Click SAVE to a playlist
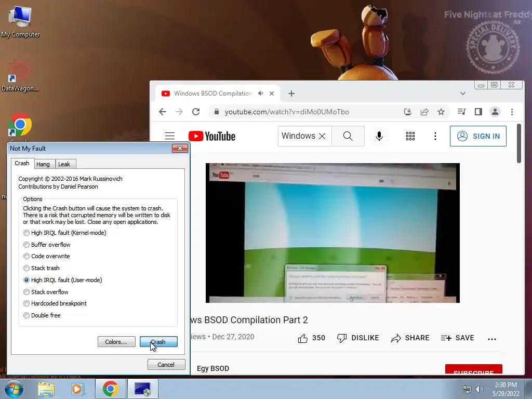The width and height of the screenshot is (532, 399). 457,338
